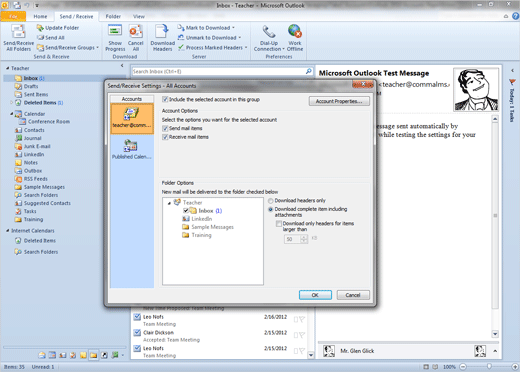The image size is (520, 372).
Task: Toggle the Receive mail items checkbox
Action: coord(165,137)
